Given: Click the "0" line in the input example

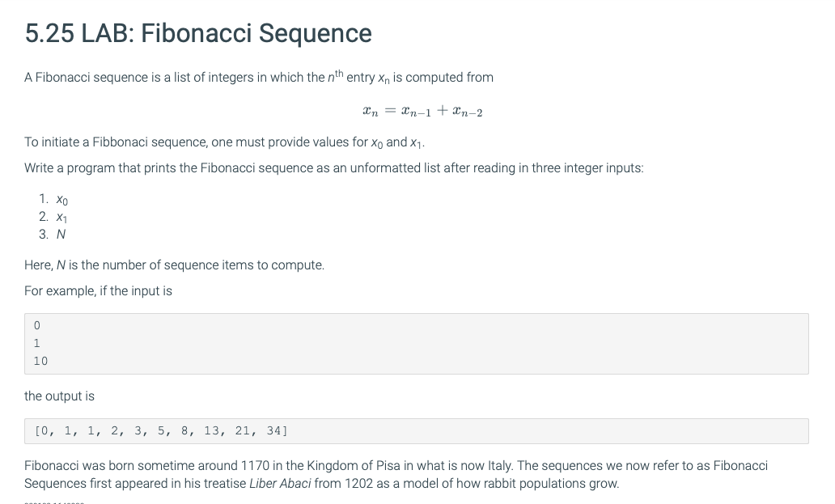Looking at the screenshot, I should 36,325.
